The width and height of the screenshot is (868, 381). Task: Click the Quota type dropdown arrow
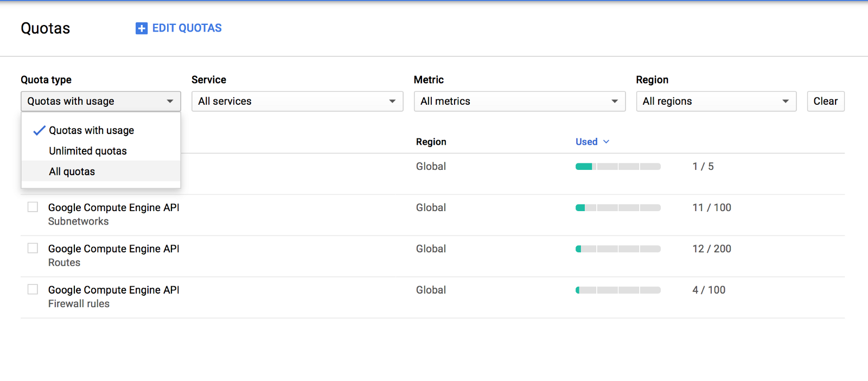coord(170,101)
